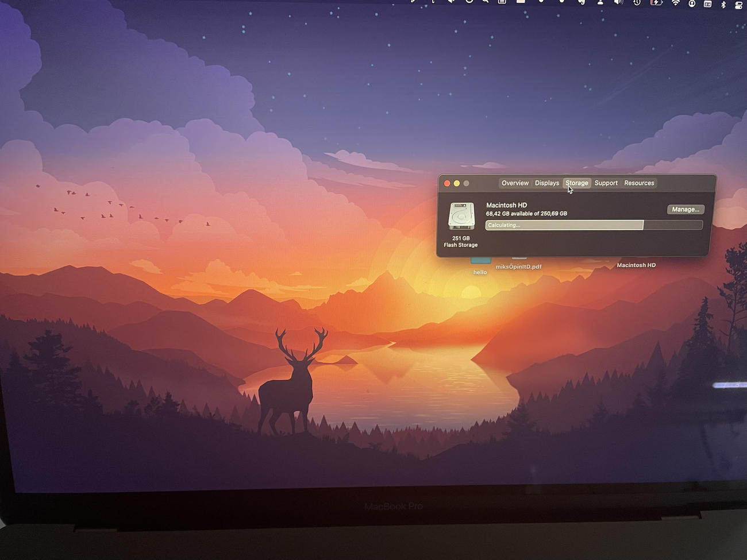Viewport: 747px width, 560px height.
Task: Close the About This Mac window
Action: (x=447, y=183)
